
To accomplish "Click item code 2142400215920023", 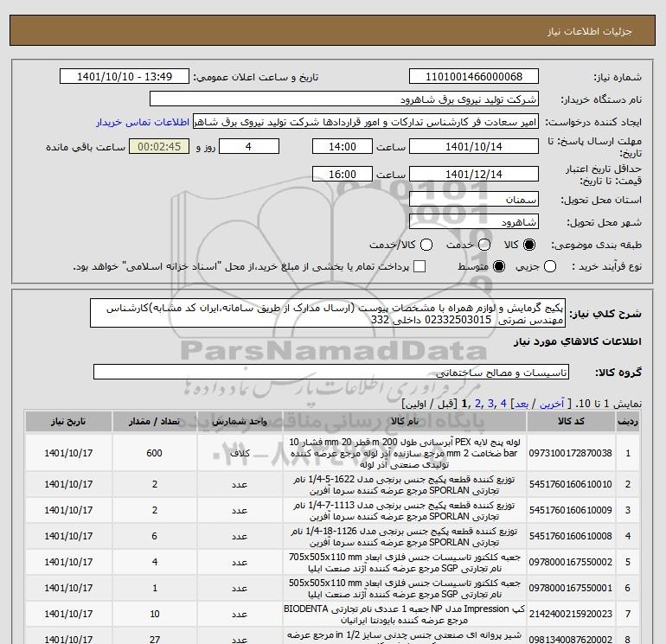I will [x=571, y=614].
